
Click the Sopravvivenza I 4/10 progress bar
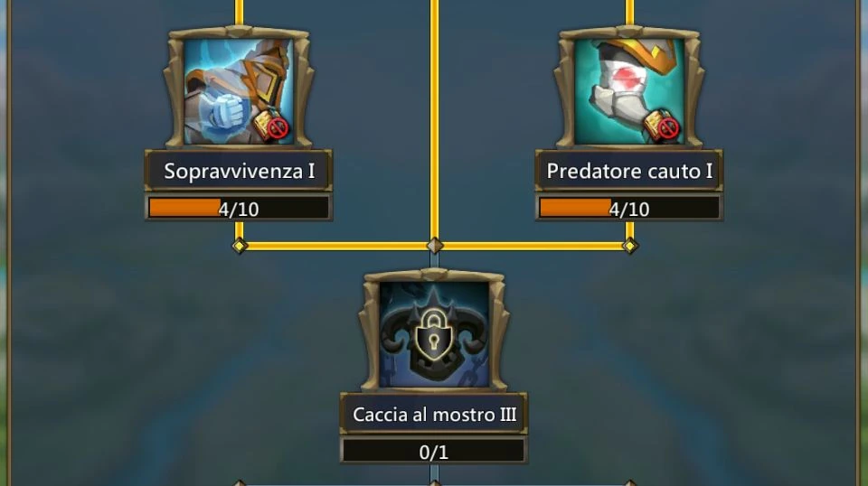tap(239, 209)
